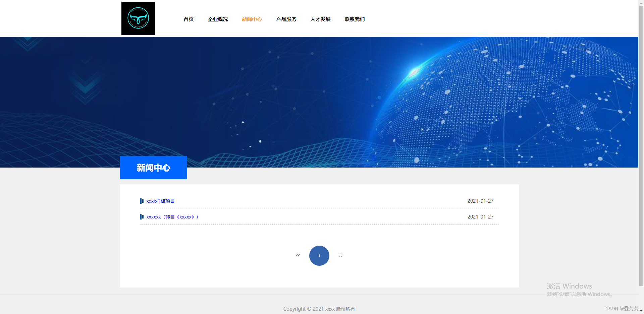Click the scrollbar up arrow
Screen dimensions: 644x314
[x=641, y=2]
